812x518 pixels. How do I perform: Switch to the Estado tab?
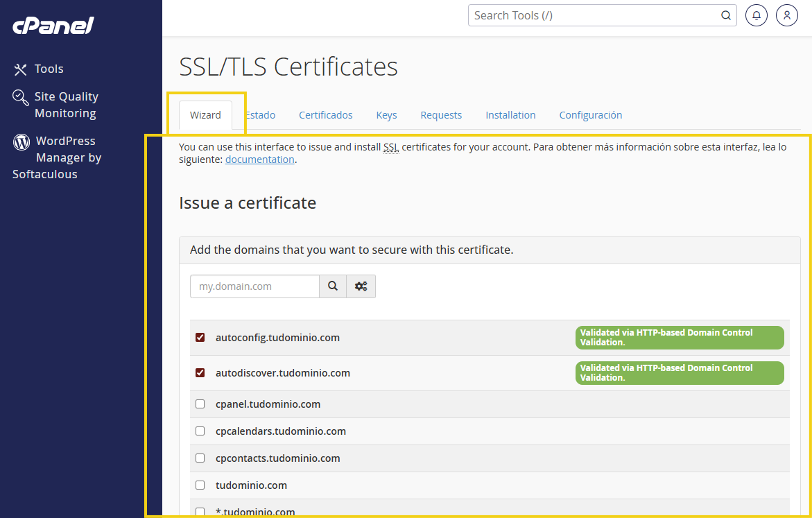tap(261, 115)
